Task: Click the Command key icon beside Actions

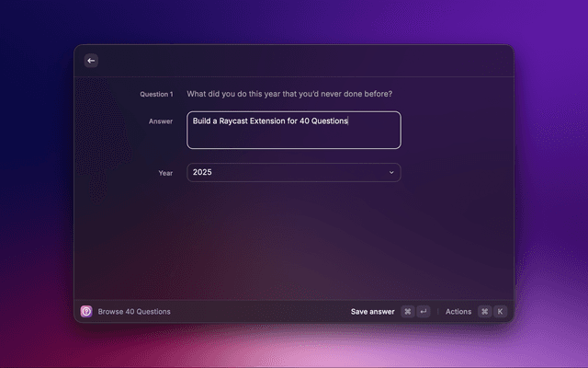Action: (484, 312)
